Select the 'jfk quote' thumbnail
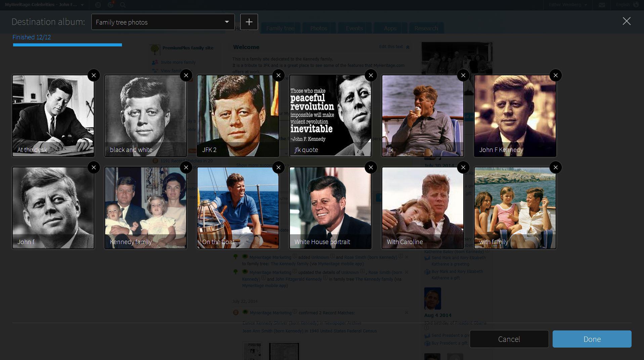Screen dimensions: 644x360 (x=330, y=116)
